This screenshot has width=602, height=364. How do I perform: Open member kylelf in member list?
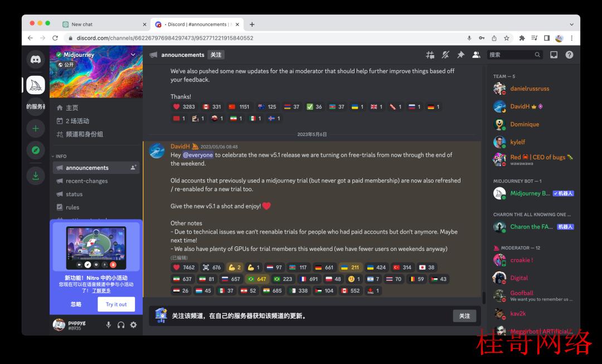(x=533, y=142)
